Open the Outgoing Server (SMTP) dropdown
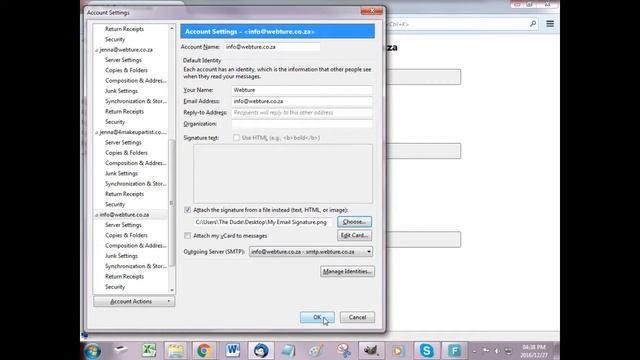640x360 pixels. [311, 252]
